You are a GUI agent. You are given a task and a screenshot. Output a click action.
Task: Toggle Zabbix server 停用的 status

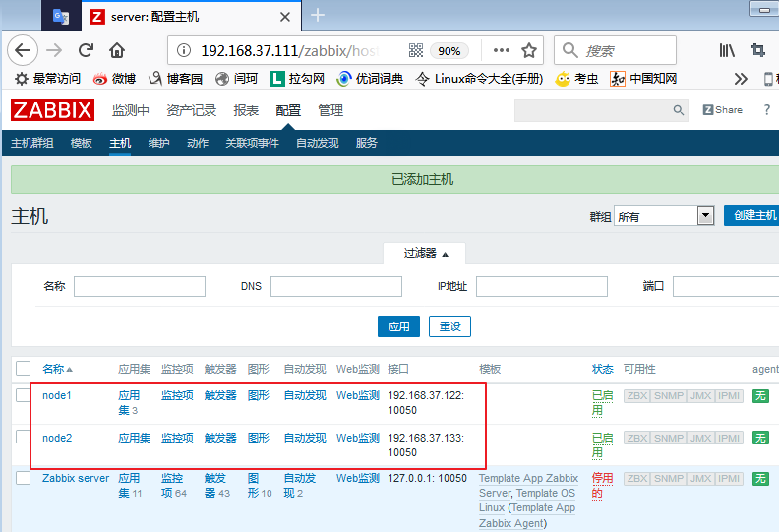(x=602, y=486)
